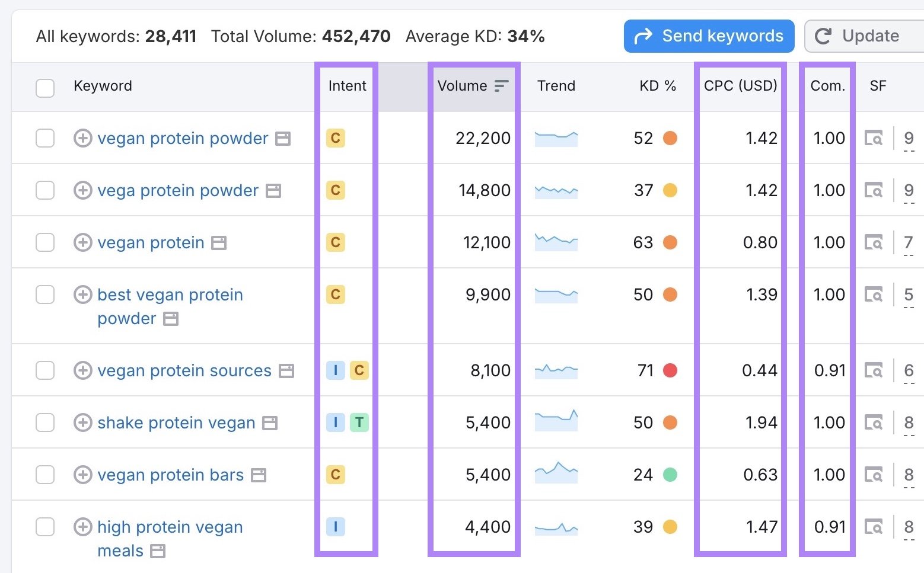The width and height of the screenshot is (924, 573).
Task: Click the informational 'I' badge for 'high protein vegan meals'
Action: [335, 527]
